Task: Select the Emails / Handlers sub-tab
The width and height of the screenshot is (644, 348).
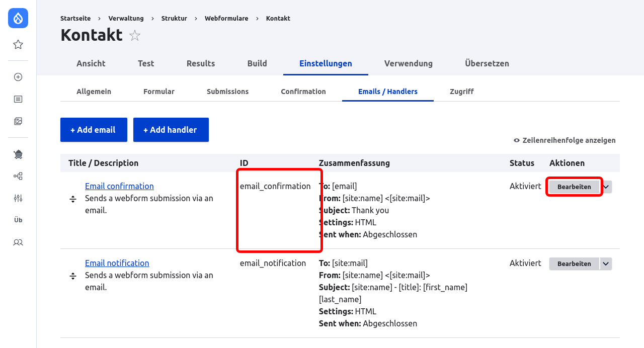Action: [x=388, y=92]
